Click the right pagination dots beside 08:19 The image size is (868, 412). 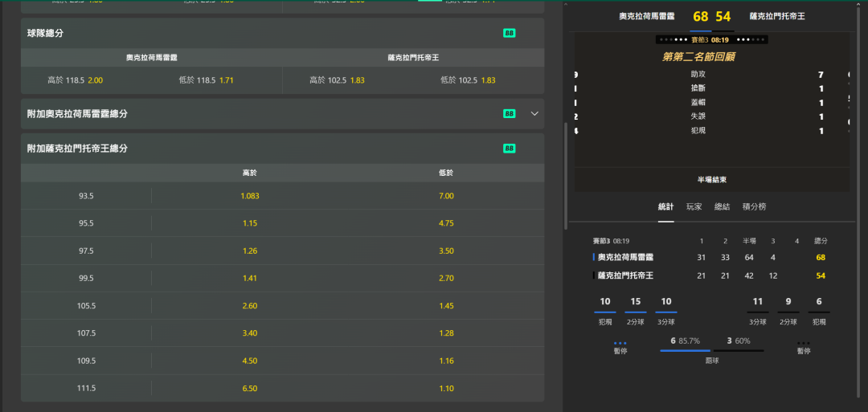[x=749, y=40]
